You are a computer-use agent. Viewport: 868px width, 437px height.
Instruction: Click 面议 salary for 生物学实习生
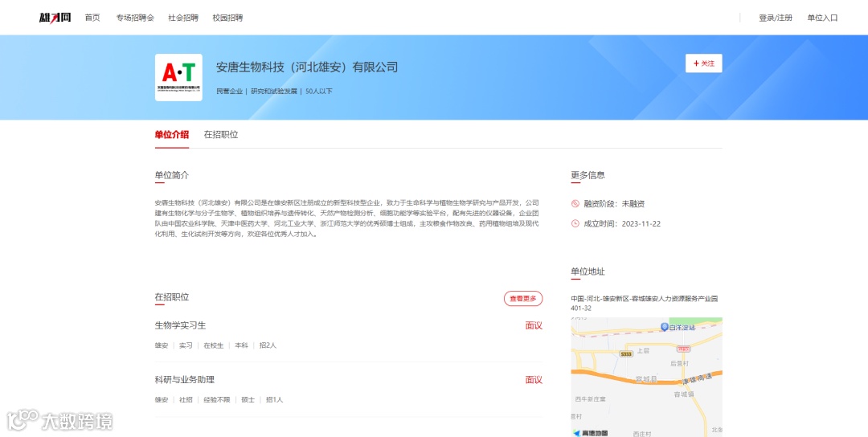(534, 325)
